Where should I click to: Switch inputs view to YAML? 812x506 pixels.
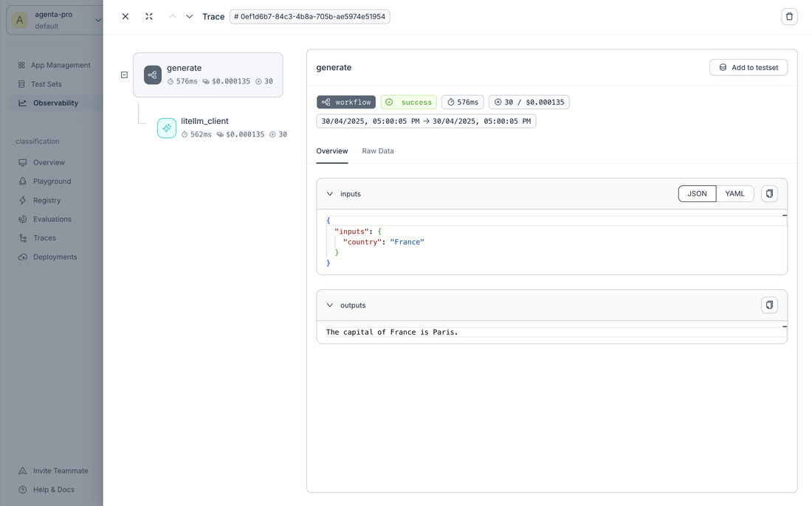click(734, 193)
